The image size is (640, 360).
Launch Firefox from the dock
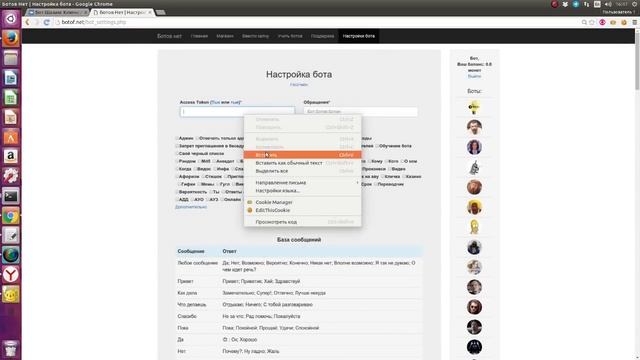tap(11, 38)
